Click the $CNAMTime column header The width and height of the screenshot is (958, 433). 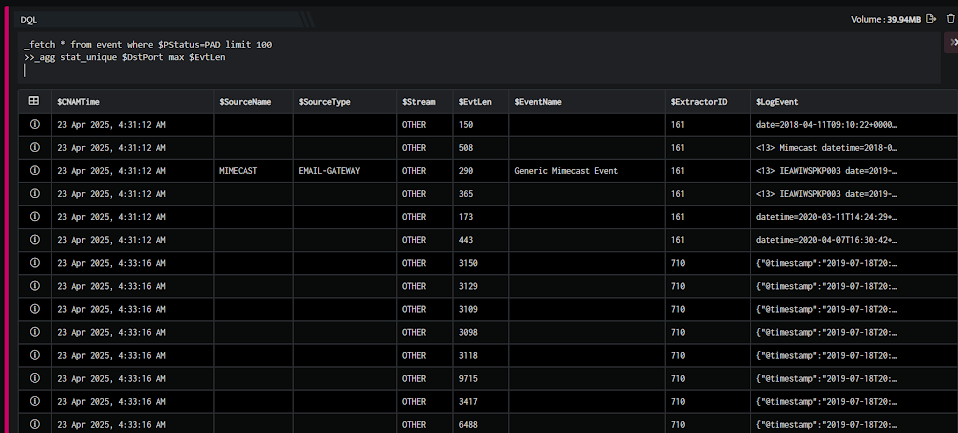tap(78, 102)
